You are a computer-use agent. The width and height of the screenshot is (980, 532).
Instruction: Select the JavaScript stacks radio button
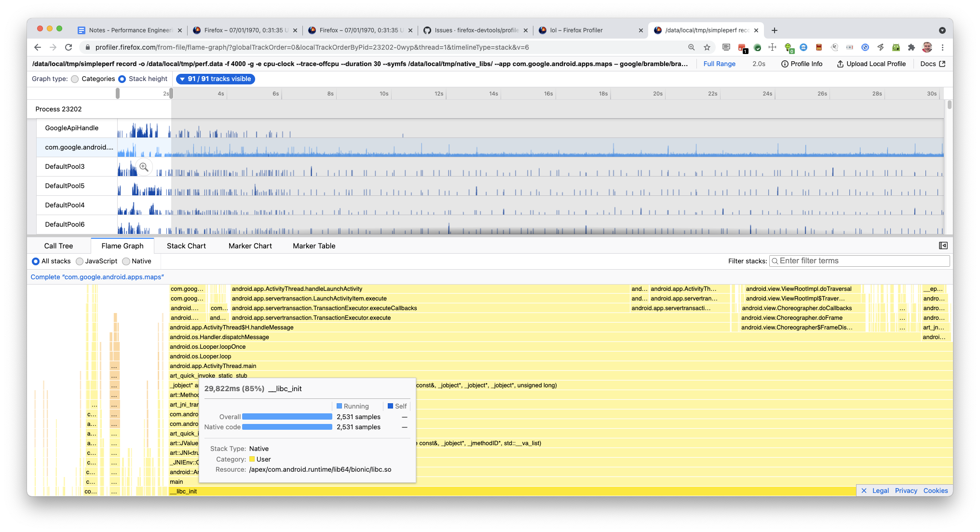pyautogui.click(x=80, y=261)
